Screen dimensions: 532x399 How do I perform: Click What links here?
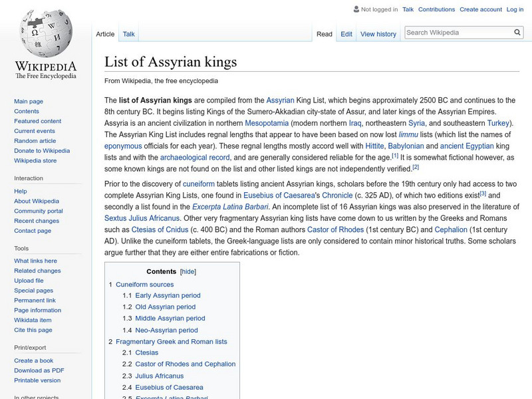[x=36, y=261]
